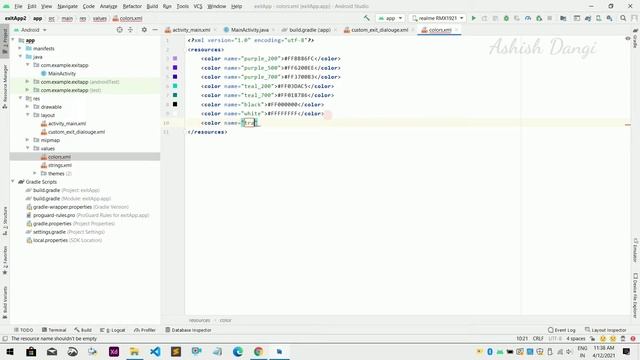Open the TODO tool window
Screen dimensions: 640x360
23,330
